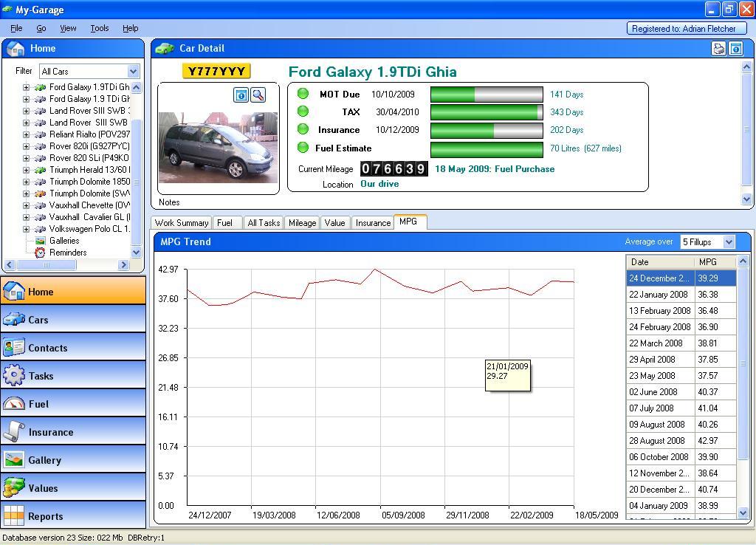Switch to the Work Summary tab
Viewport: 756px width, 545px height.
pyautogui.click(x=181, y=223)
